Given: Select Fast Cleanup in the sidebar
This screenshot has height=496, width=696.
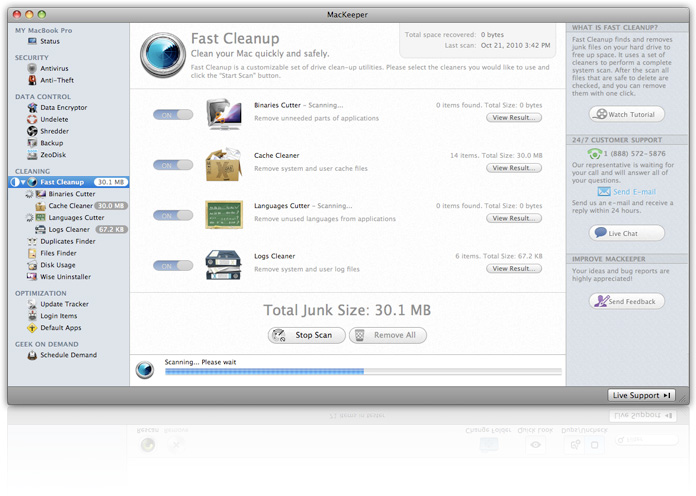Looking at the screenshot, I should pyautogui.click(x=69, y=182).
